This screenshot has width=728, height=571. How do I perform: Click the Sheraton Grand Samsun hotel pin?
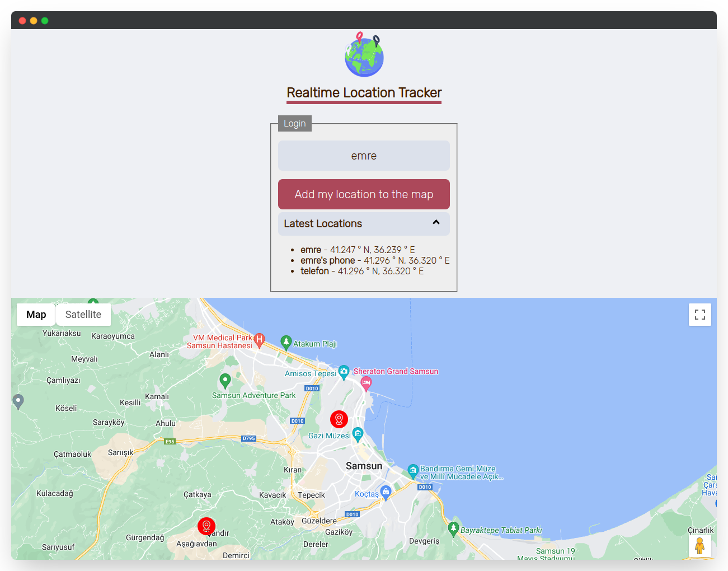(366, 383)
